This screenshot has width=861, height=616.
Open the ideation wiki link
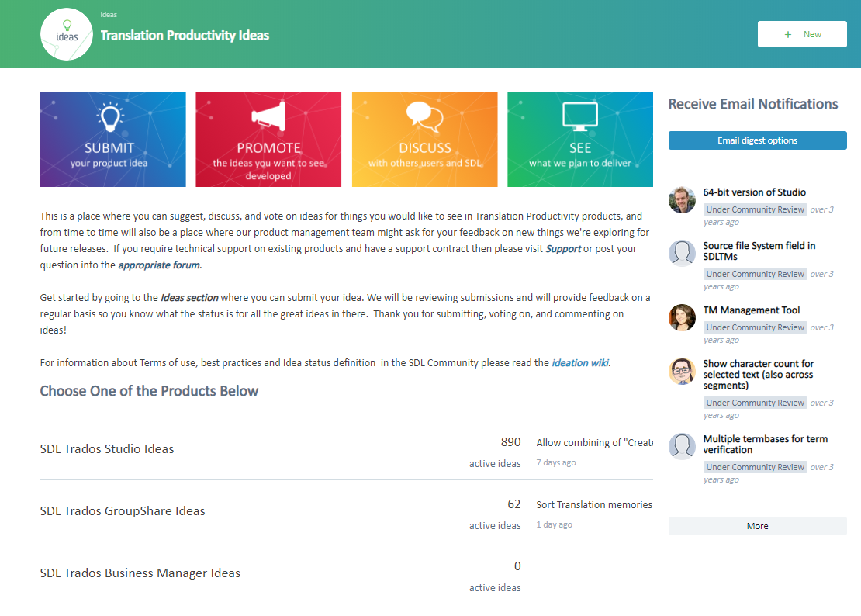pos(580,363)
